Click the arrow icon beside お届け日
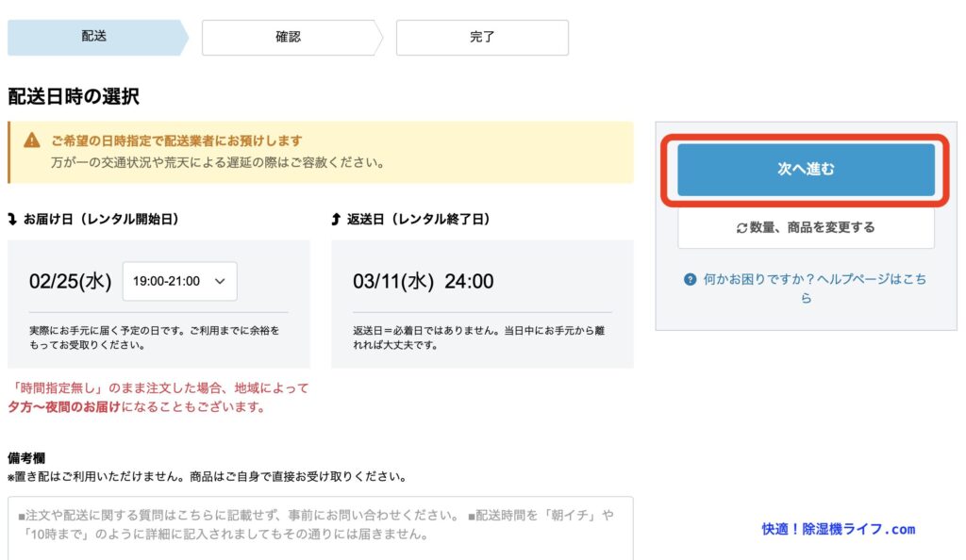Viewport: 966px width, 560px height. point(12,219)
